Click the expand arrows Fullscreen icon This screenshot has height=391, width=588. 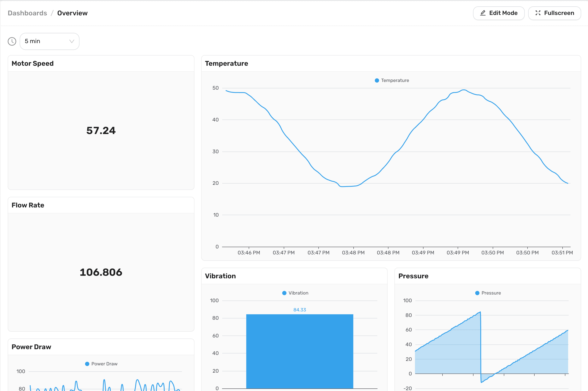pos(538,13)
